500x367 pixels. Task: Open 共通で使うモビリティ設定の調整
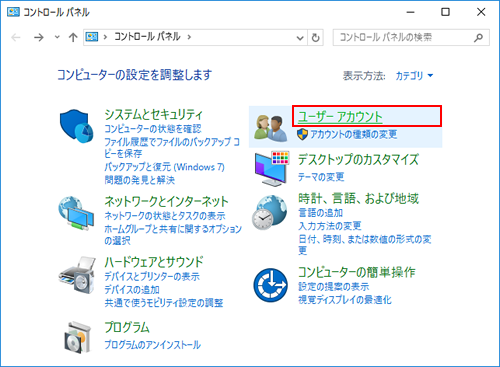(164, 303)
